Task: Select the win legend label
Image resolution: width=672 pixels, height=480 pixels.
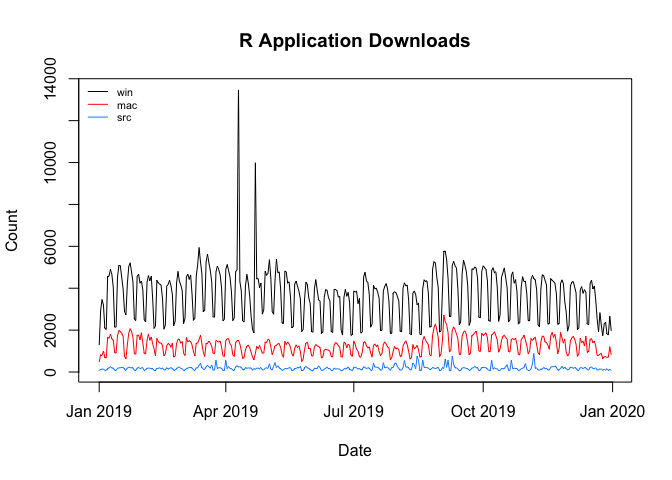Action: tap(125, 92)
